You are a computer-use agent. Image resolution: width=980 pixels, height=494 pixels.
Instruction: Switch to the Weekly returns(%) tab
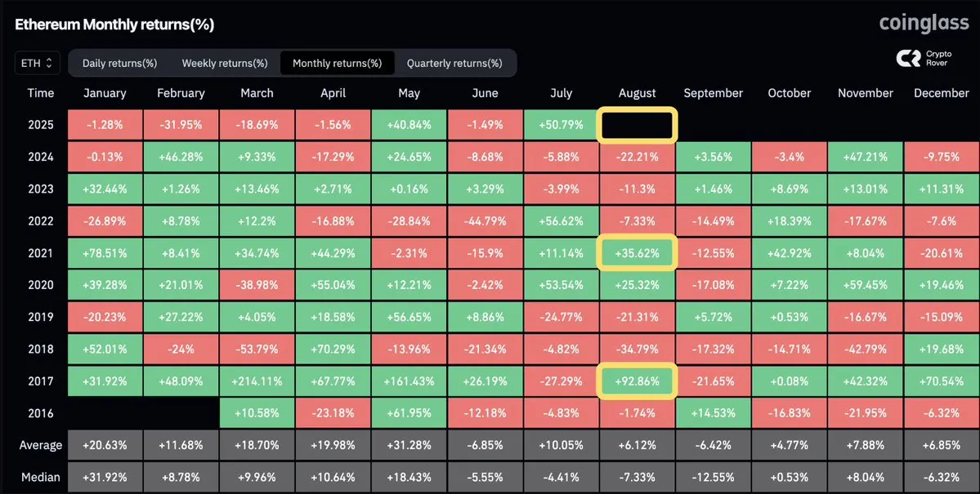225,63
